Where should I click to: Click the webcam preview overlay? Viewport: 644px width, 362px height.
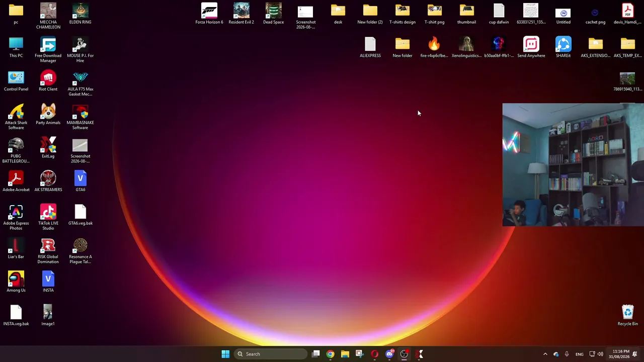click(573, 165)
